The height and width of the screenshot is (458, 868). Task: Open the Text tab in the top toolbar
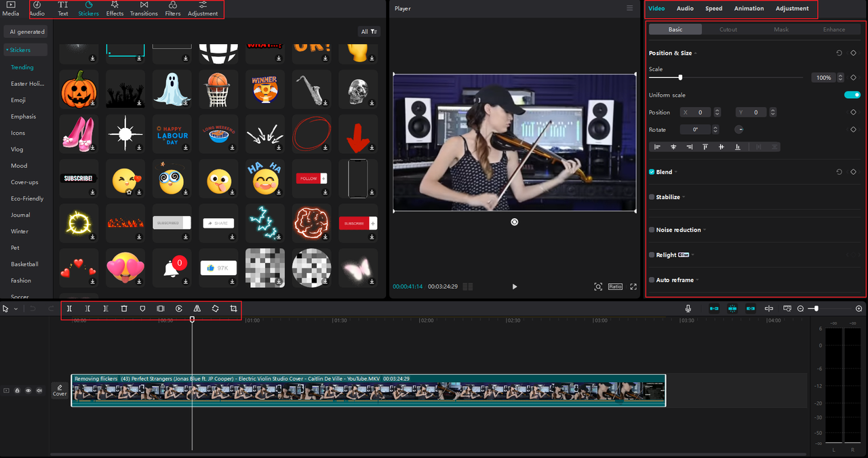click(63, 9)
